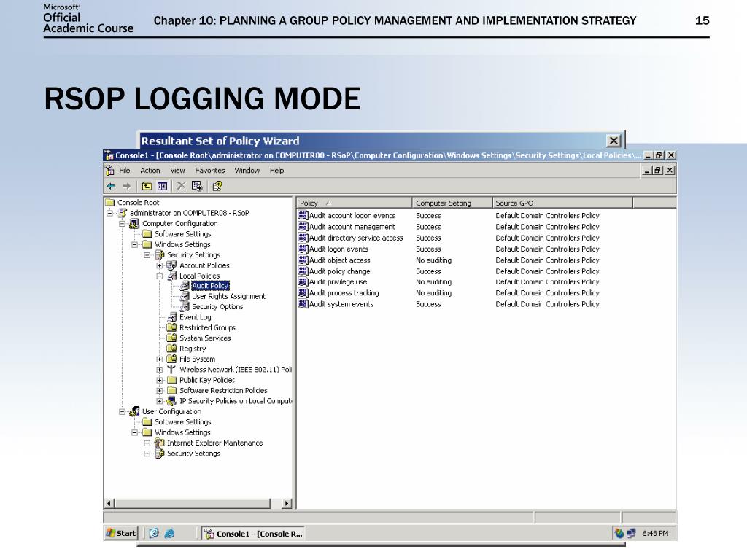Toggle the Show/Hide Console Tree icon
Screen dimensions: 747x560
pos(162,186)
